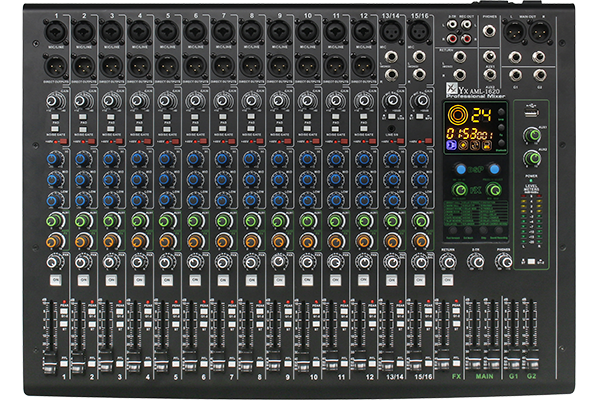
Task: Click channel 5 green AUX knob
Action: [x=167, y=221]
